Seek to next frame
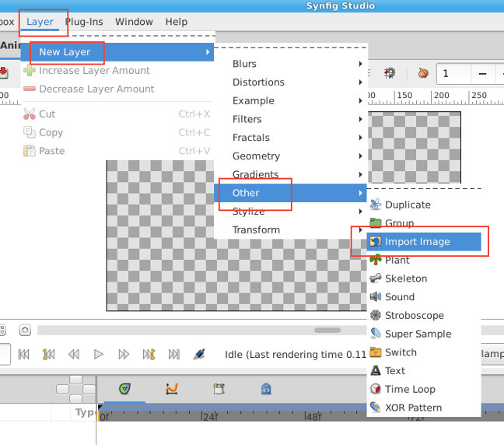The image size is (504, 445). click(124, 354)
